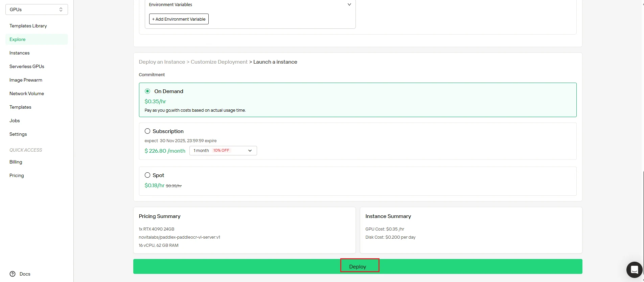Click the struck-through $0.35/hr Spot original price

[174, 186]
